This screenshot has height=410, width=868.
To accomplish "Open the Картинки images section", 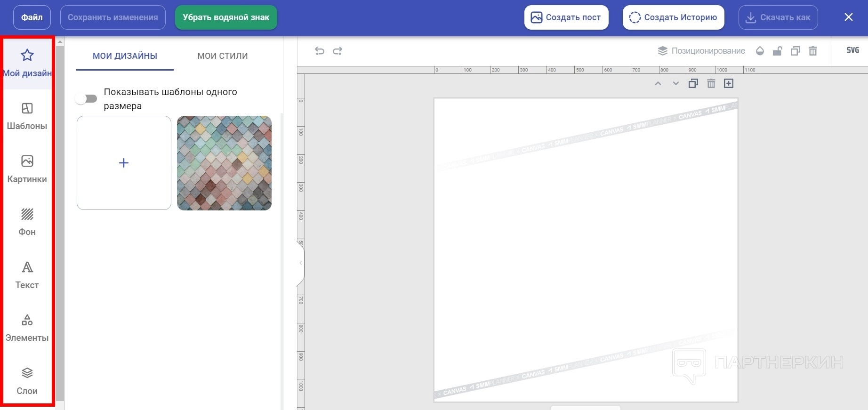I will [x=27, y=169].
